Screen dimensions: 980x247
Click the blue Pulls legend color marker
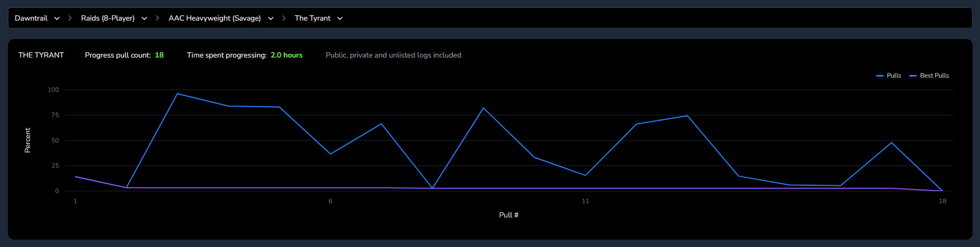(880, 76)
